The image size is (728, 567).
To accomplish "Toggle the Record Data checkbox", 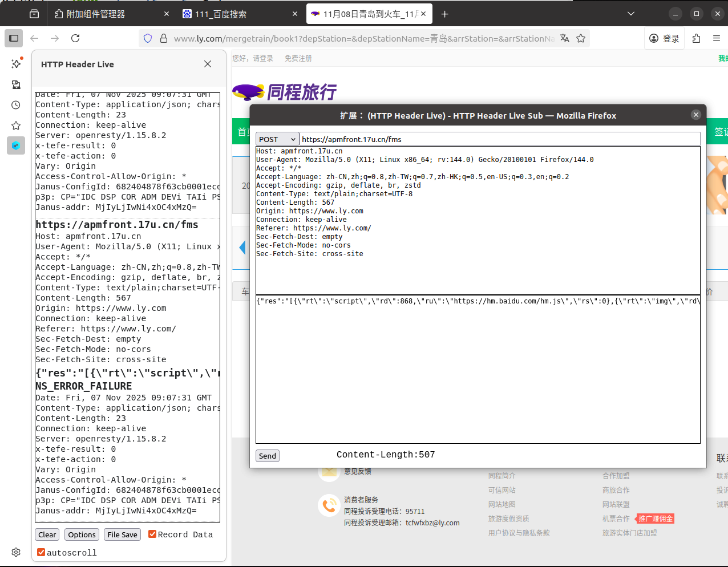I will [152, 534].
